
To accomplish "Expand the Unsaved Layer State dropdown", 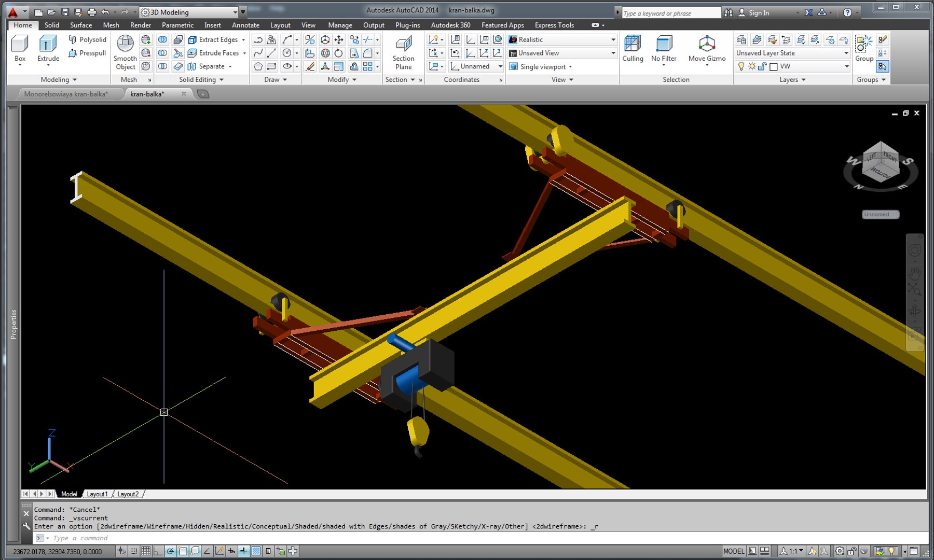I will [792, 53].
